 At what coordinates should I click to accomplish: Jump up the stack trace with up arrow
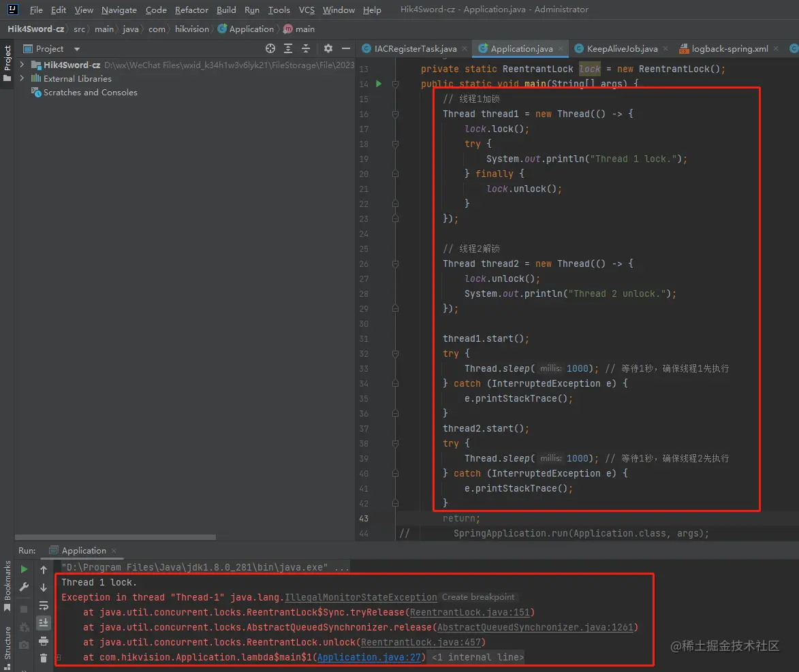pyautogui.click(x=44, y=570)
